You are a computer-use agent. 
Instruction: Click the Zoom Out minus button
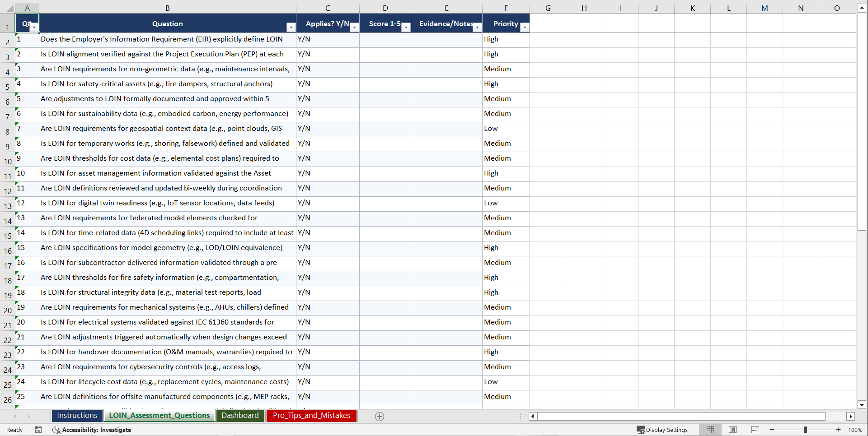pyautogui.click(x=773, y=430)
